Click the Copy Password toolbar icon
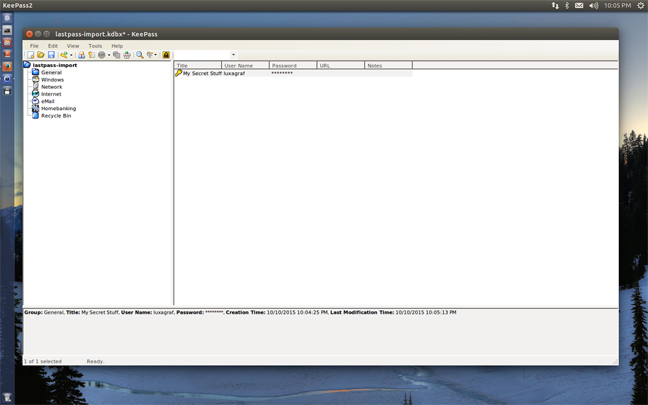648x405 pixels. tap(91, 55)
